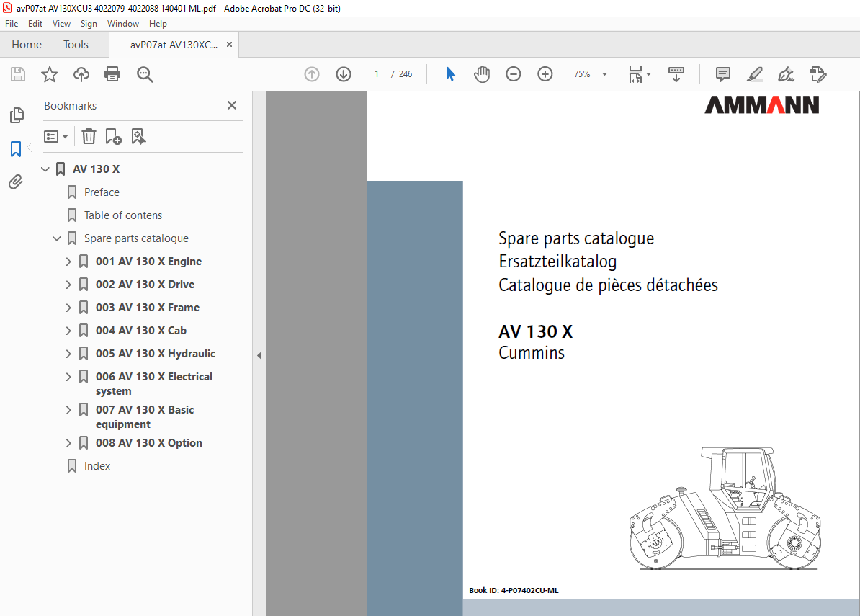Close the avP07at document tab
This screenshot has width=860, height=616.
(x=229, y=45)
